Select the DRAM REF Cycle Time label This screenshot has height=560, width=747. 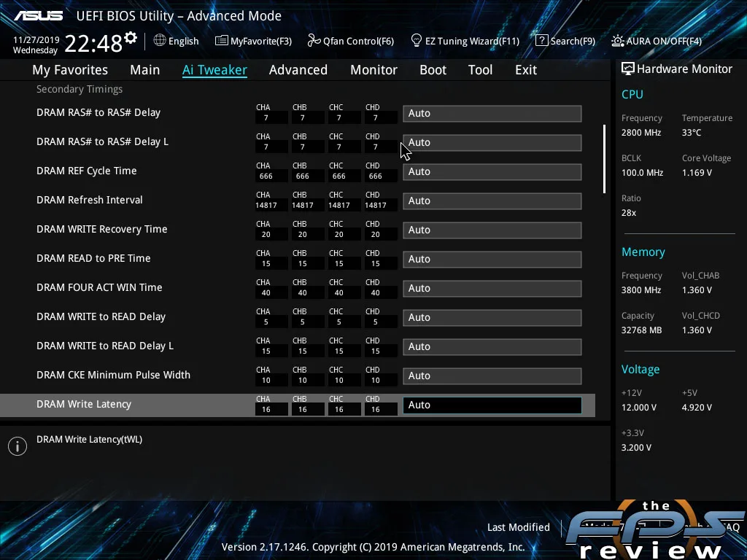tap(87, 171)
